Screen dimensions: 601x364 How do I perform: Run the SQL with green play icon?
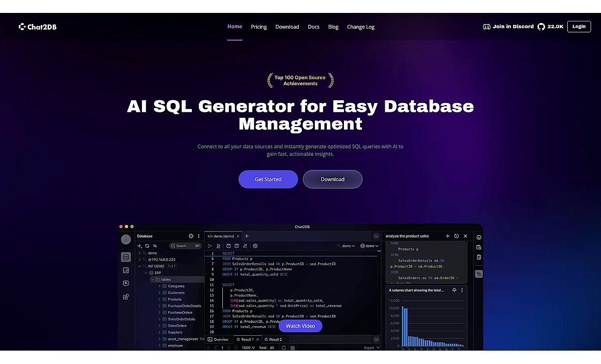[x=210, y=246]
